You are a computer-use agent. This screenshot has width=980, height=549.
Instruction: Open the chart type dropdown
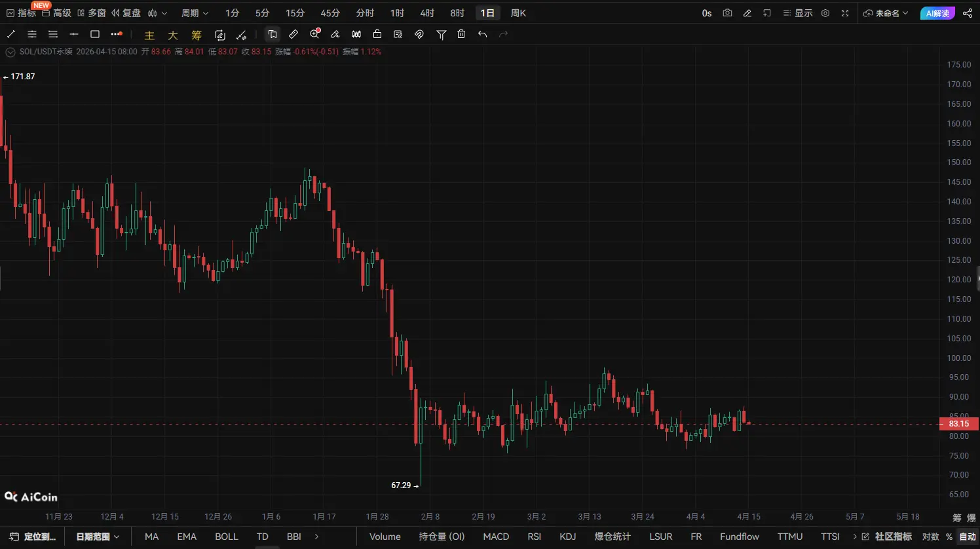point(157,13)
